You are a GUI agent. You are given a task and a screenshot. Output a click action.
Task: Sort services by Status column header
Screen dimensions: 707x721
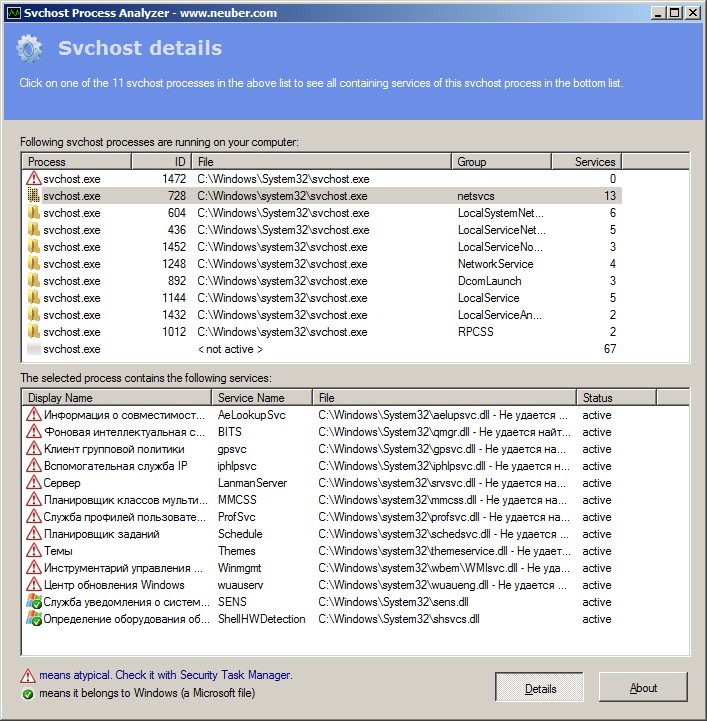click(616, 398)
